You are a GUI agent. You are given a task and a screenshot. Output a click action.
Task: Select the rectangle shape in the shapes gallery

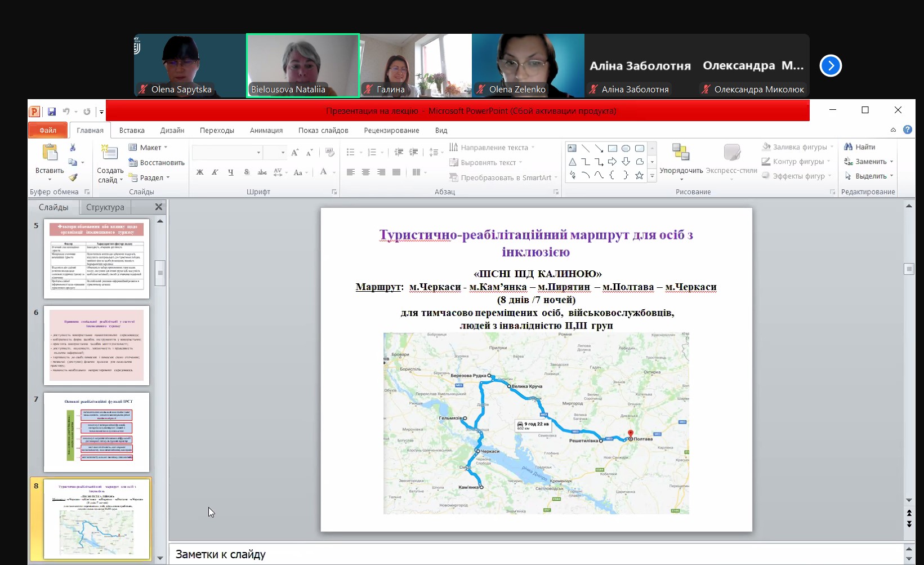[x=613, y=149]
